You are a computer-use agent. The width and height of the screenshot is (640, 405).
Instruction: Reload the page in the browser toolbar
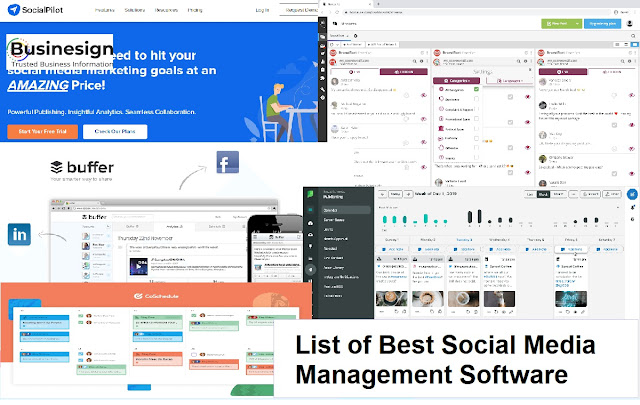click(x=337, y=12)
